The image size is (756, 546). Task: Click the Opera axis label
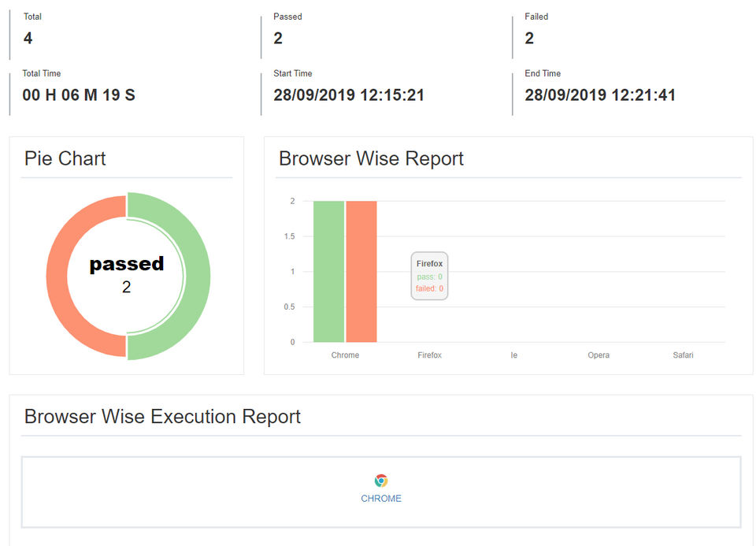click(x=598, y=355)
